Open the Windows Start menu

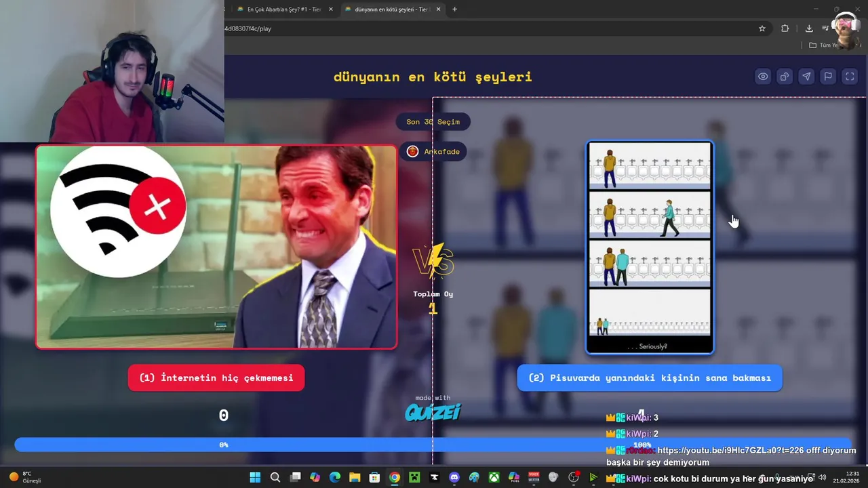[255, 477]
